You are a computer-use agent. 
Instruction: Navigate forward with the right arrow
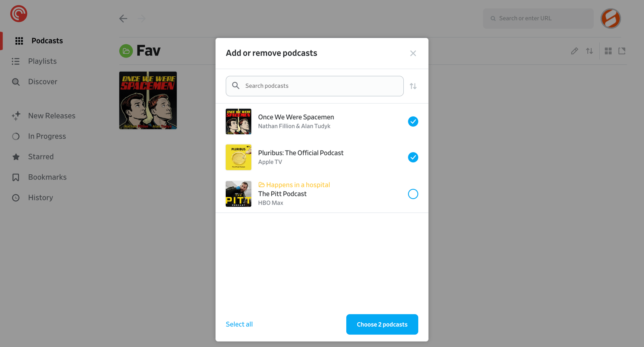coord(142,18)
